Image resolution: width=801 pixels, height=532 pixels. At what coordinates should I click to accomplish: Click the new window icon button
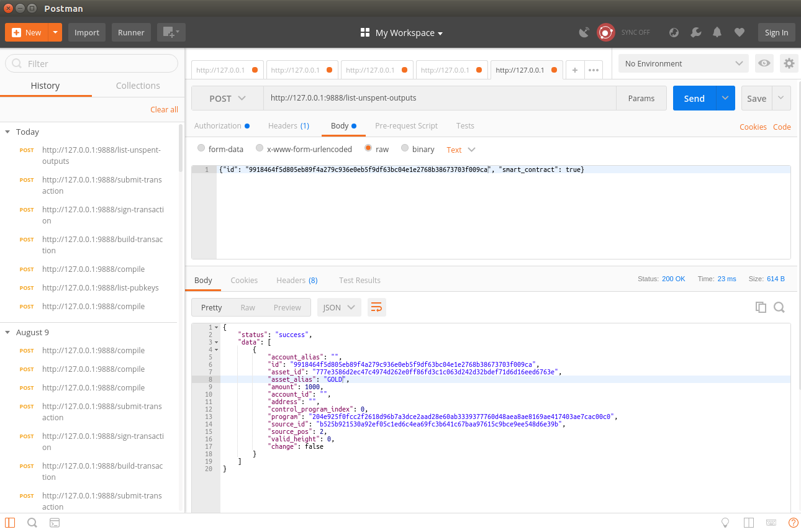[x=171, y=32]
